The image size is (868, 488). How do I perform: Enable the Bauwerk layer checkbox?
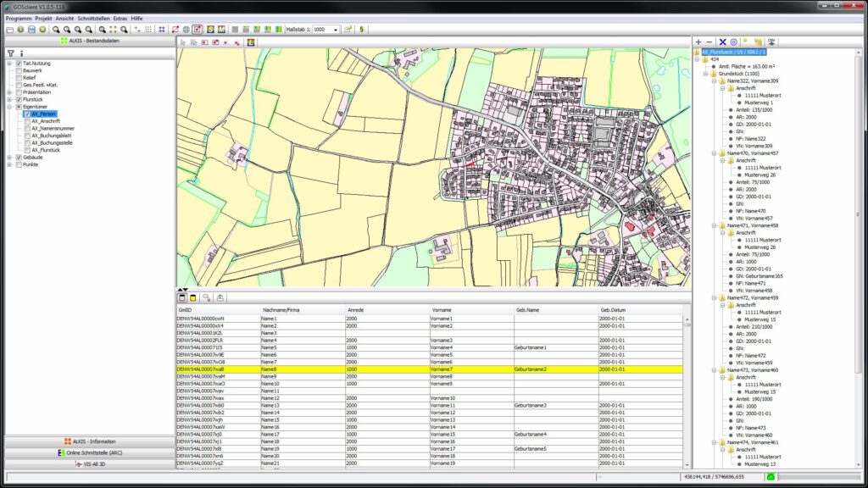coord(18,70)
